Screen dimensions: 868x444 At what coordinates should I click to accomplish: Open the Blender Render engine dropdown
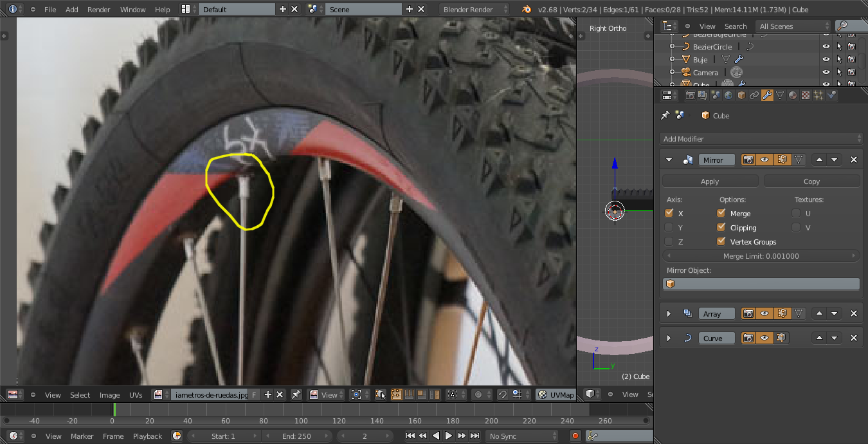[x=474, y=9]
